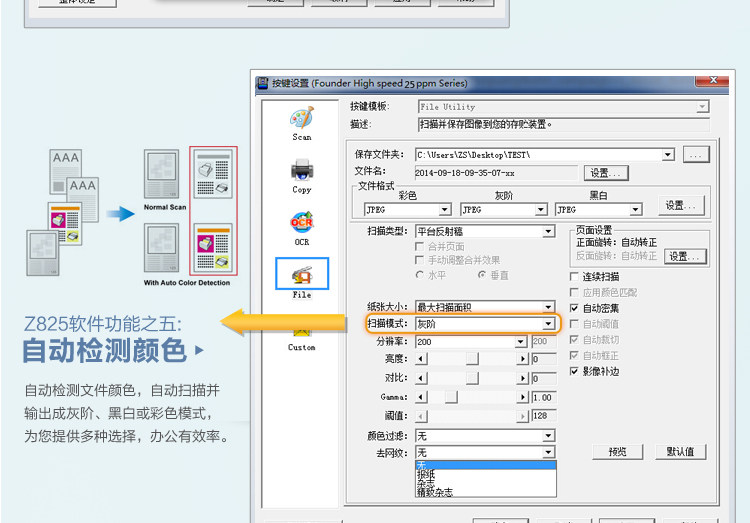750x523 pixels.
Task: Select the Scan button template icon
Action: tap(302, 118)
